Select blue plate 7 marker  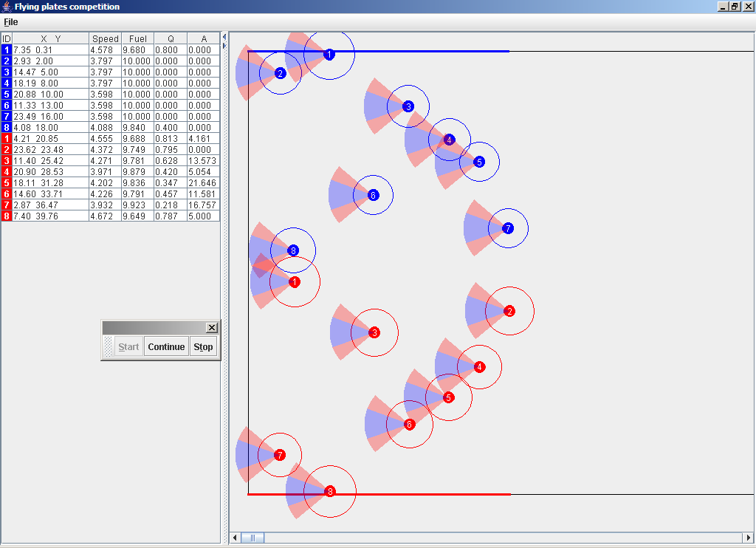tap(508, 228)
